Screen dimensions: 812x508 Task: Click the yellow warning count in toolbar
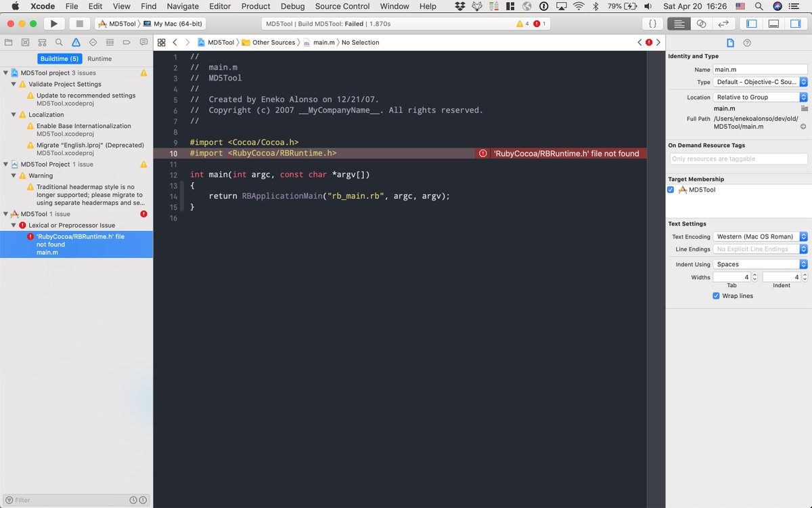[522, 24]
